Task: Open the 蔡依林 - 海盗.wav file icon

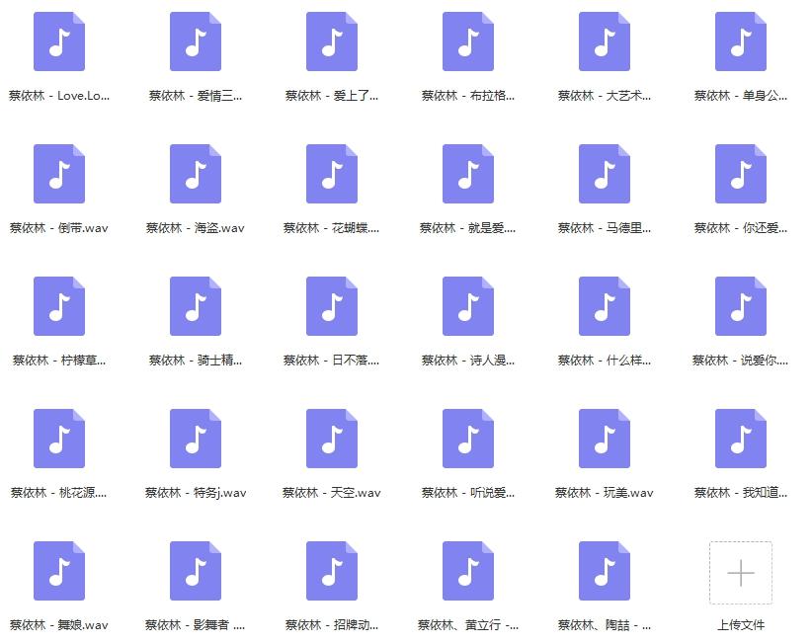Action: pos(196,174)
